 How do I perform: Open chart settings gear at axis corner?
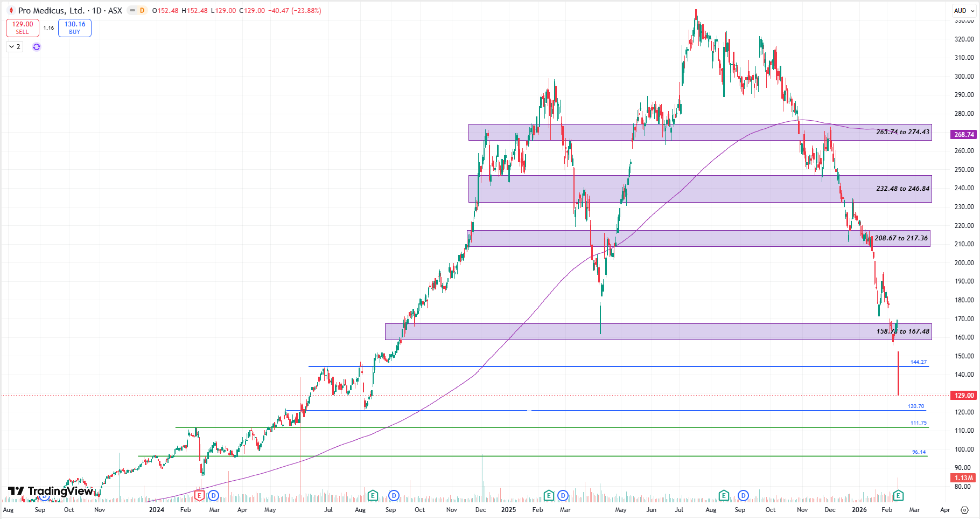[964, 510]
